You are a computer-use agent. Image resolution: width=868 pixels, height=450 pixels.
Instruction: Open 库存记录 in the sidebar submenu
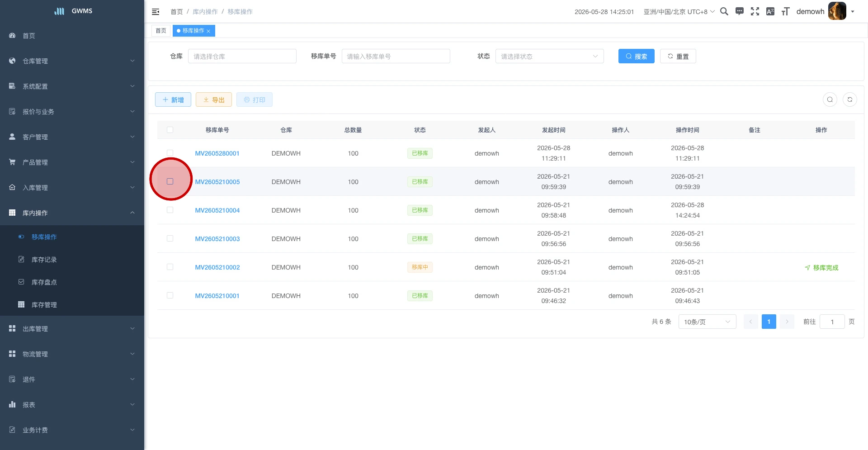(72, 259)
